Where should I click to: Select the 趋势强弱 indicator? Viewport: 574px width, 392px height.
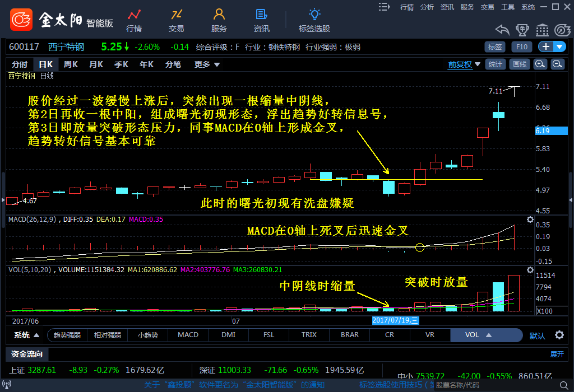67,335
